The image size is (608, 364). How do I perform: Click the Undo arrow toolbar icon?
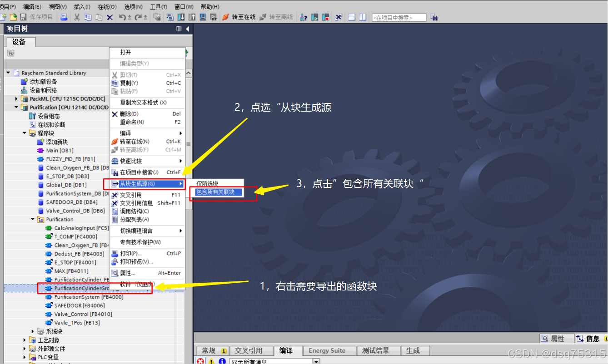[x=122, y=17]
